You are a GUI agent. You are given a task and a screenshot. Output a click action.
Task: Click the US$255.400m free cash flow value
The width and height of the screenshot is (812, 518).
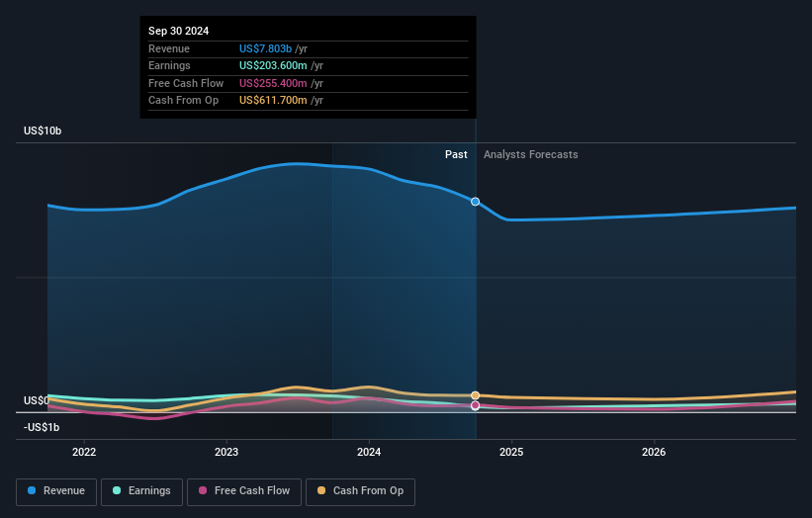[x=273, y=83]
